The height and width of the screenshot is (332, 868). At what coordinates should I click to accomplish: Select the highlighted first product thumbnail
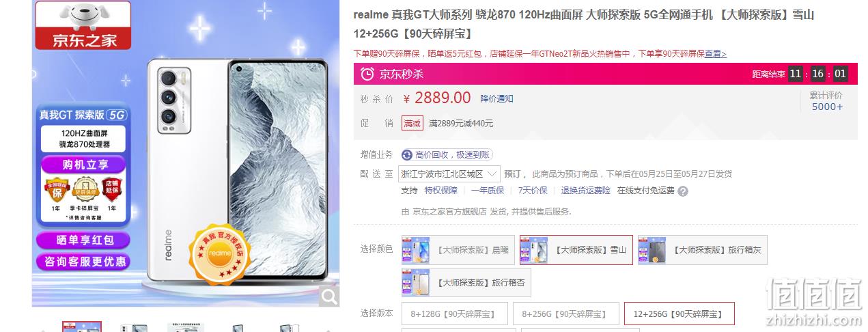[x=82, y=327]
